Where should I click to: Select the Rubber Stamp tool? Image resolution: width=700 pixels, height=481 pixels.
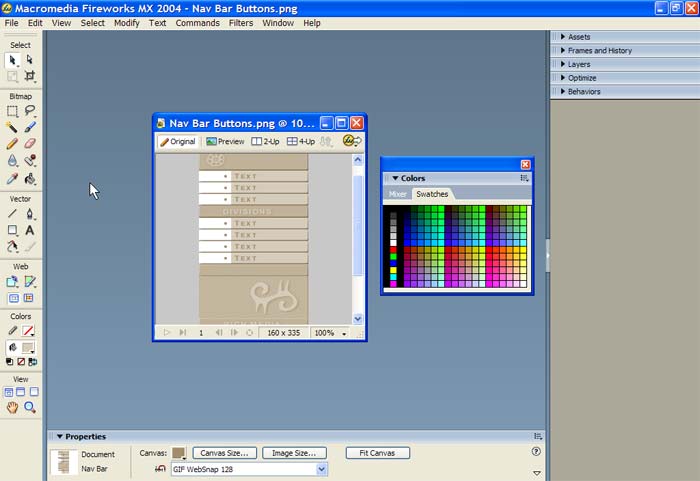pos(29,161)
